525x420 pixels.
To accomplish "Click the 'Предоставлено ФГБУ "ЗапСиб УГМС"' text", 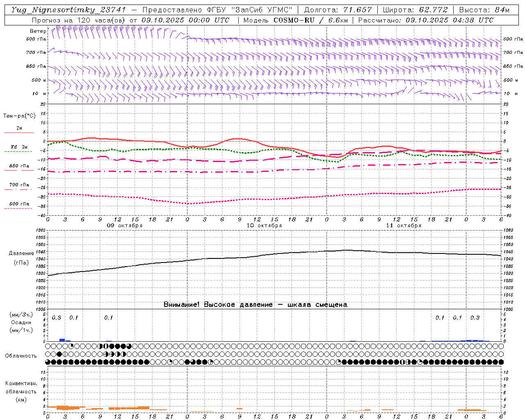I will [x=217, y=10].
